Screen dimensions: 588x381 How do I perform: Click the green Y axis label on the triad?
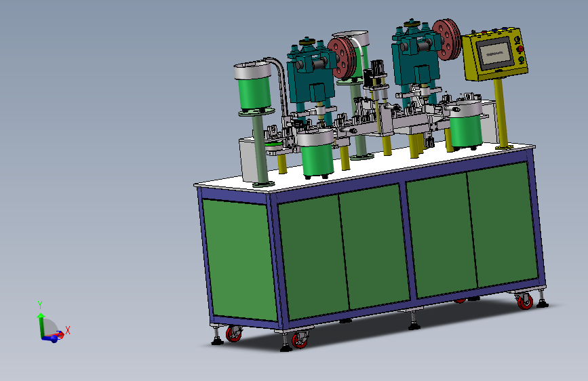coord(40,305)
